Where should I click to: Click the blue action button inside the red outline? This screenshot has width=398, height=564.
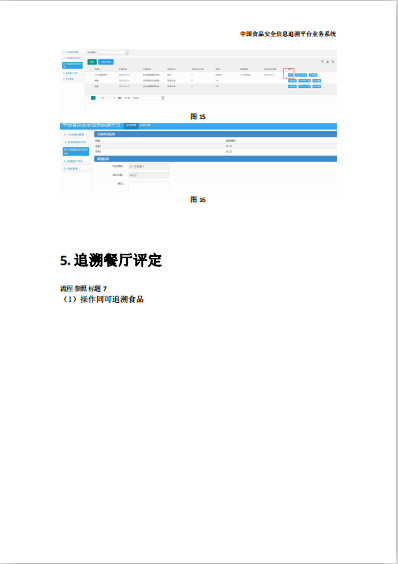coord(290,75)
